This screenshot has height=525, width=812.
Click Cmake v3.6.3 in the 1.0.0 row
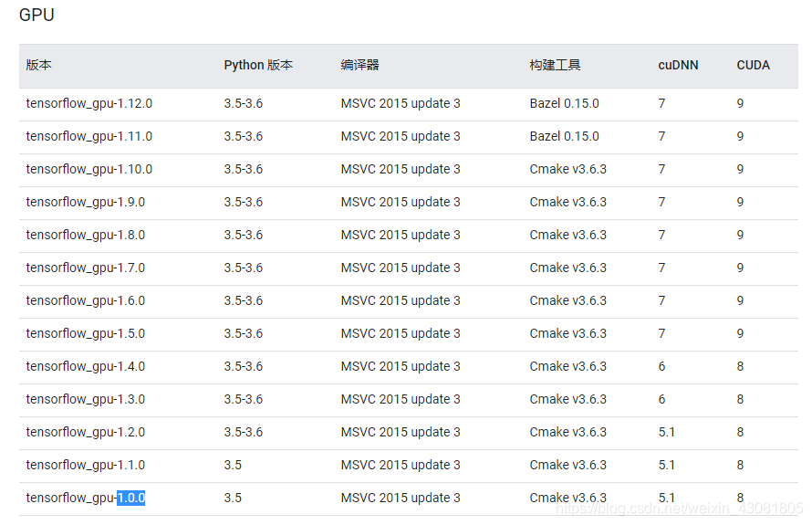coord(567,498)
